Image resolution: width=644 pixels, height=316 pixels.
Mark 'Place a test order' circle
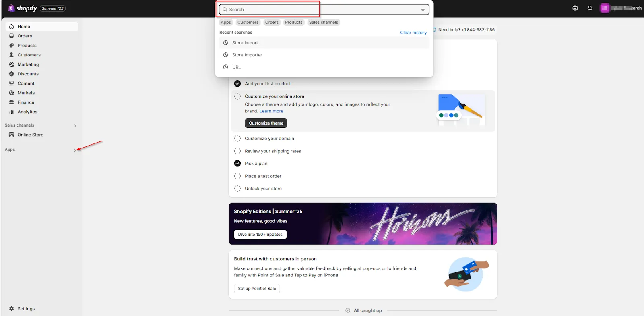237,176
